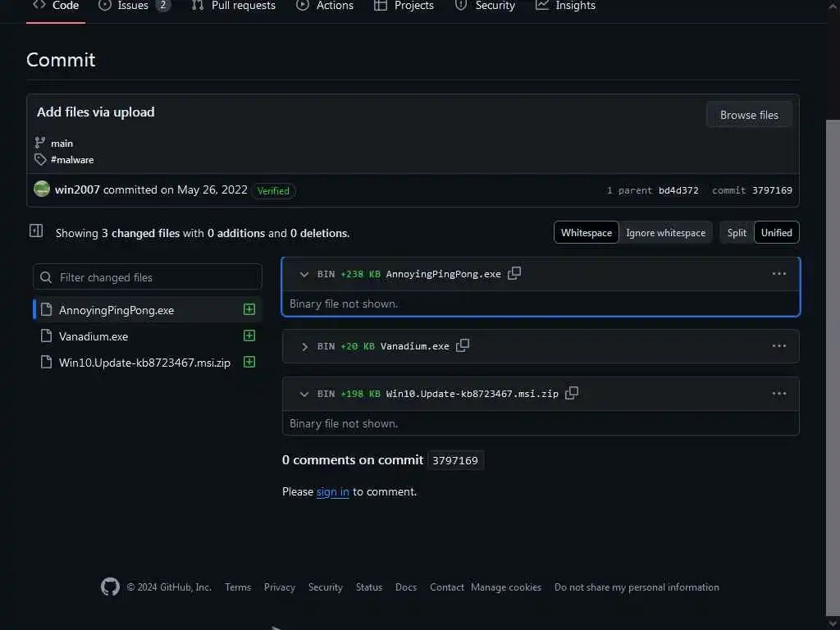Copy AnnoyingPingPong.exe file path icon
Screen dimensions: 840x630
tap(514, 273)
